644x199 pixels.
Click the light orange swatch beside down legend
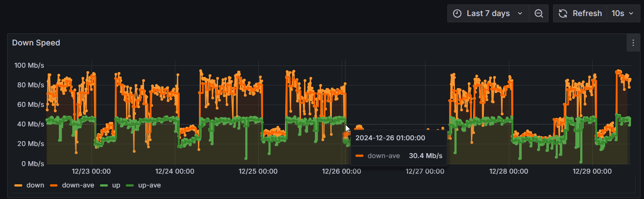19,185
